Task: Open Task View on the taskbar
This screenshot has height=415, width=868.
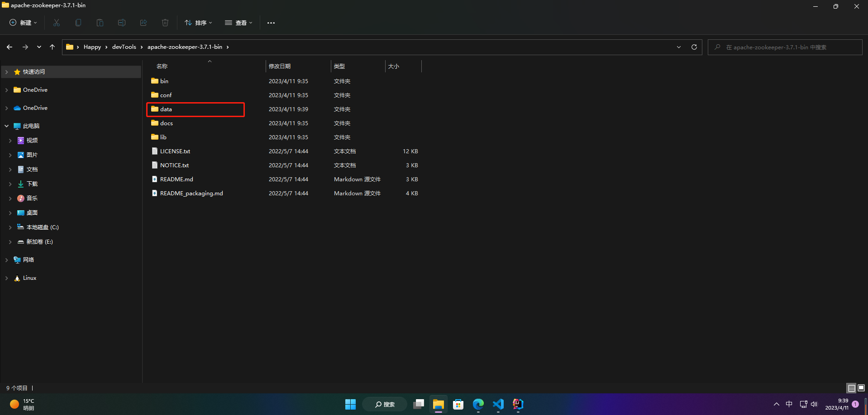Action: click(x=419, y=404)
